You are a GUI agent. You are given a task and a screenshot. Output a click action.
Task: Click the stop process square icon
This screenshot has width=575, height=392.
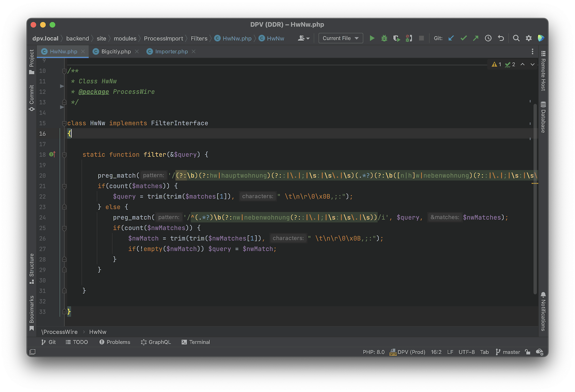click(421, 38)
